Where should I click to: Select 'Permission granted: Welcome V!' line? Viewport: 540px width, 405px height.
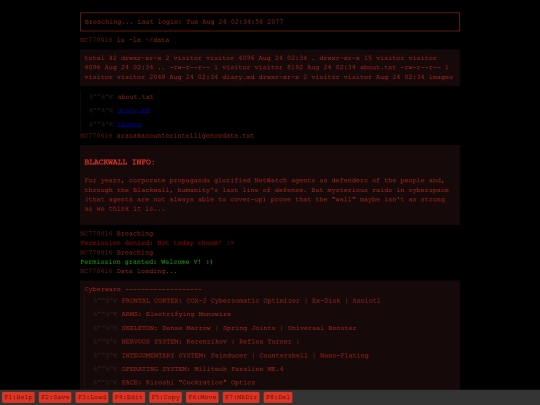click(147, 262)
